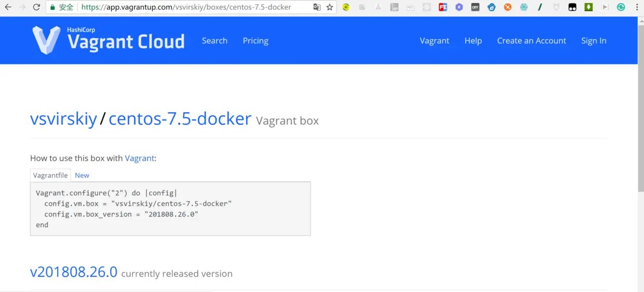644x292 pixels.
Task: Go back using the browser back arrow
Action: [x=8, y=7]
